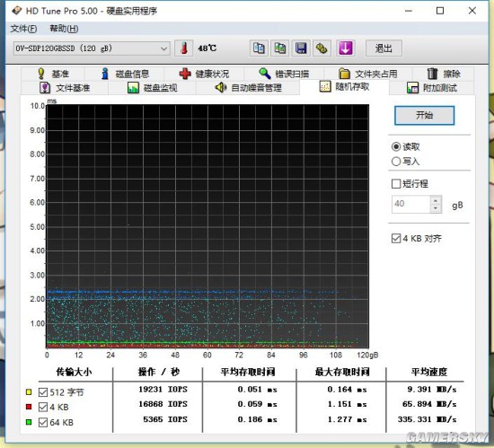494x448 pixels.
Task: Increase short stroke value with up arrow
Action: pyautogui.click(x=436, y=200)
